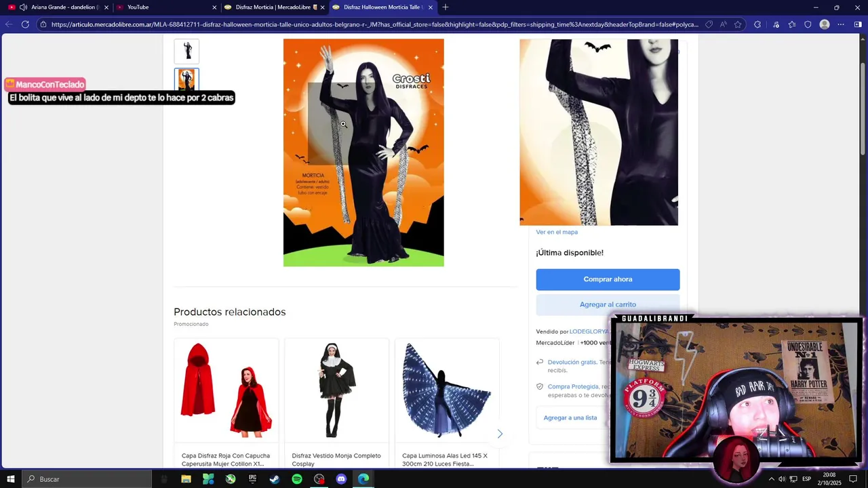
Task: Open a new tab with the plus button
Action: (445, 7)
